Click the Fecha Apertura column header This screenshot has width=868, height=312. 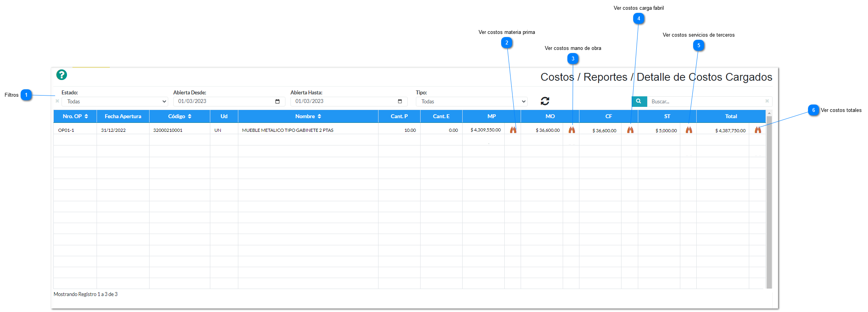(x=123, y=116)
